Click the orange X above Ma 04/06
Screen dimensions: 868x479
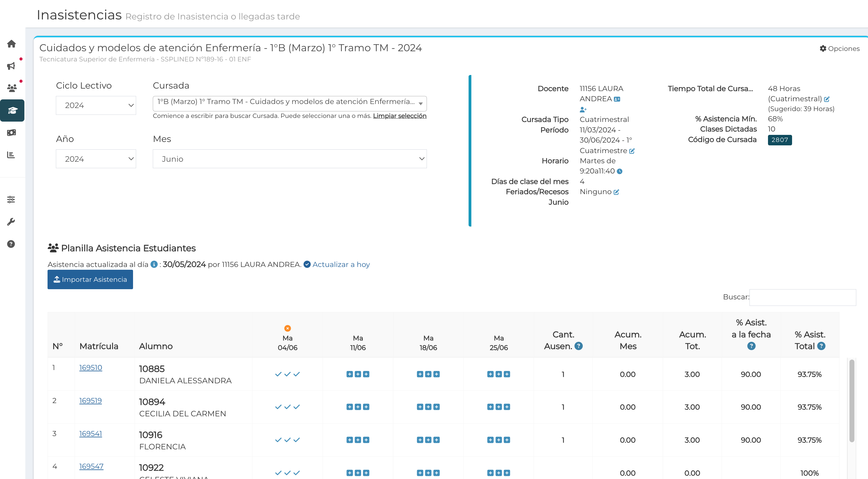tap(287, 328)
